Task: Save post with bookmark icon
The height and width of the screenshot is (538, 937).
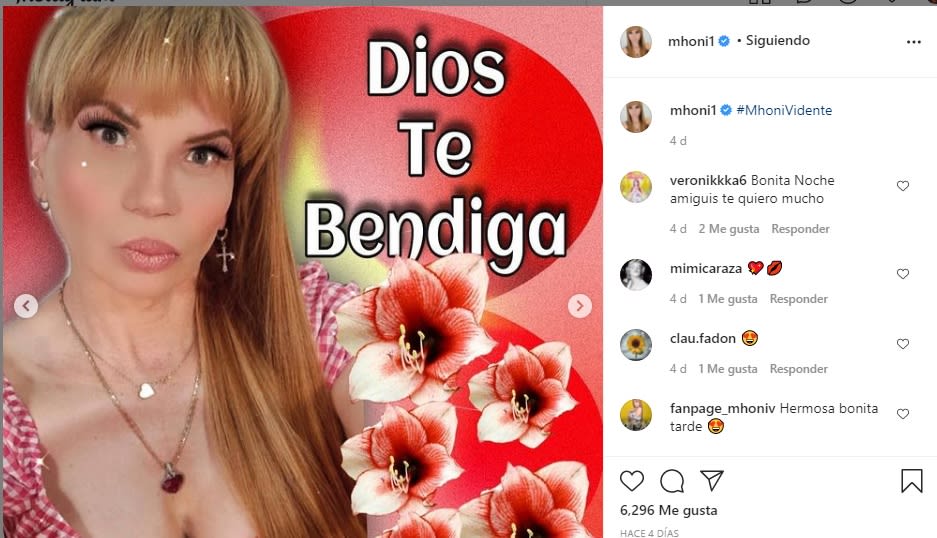Action: click(x=911, y=481)
